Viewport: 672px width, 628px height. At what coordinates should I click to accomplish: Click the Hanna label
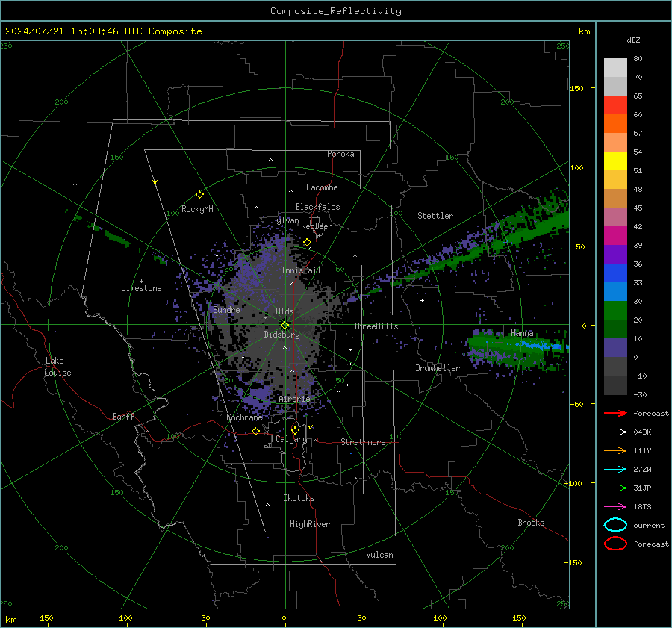click(522, 333)
